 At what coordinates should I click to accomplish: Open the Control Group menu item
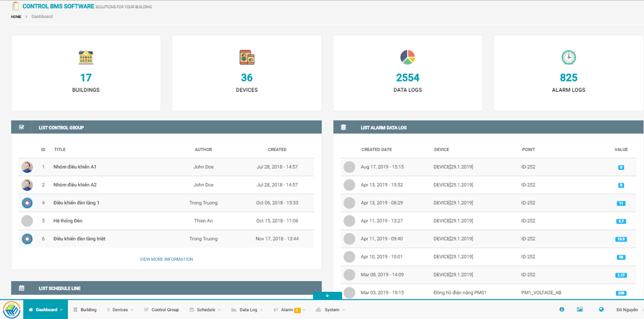pyautogui.click(x=162, y=310)
